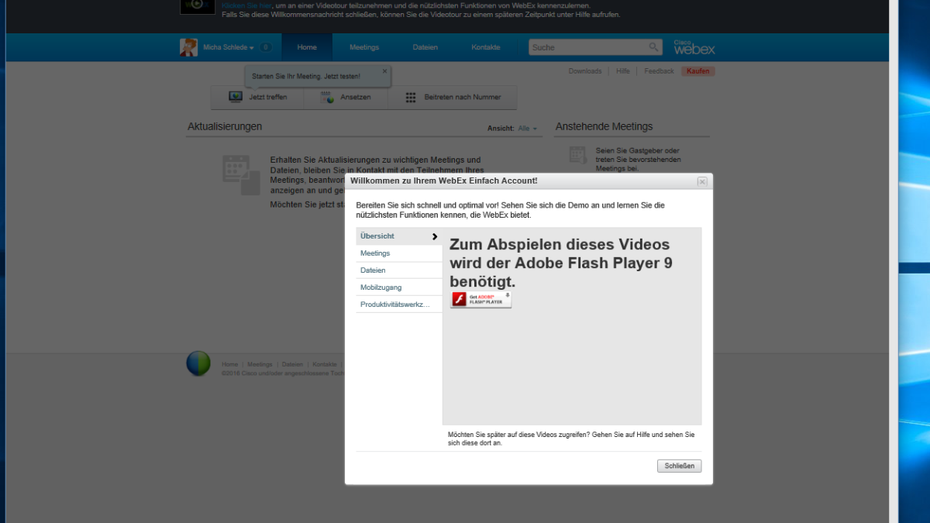Click the footer Dateien link
Viewport: 930px width, 523px height.
(292, 365)
